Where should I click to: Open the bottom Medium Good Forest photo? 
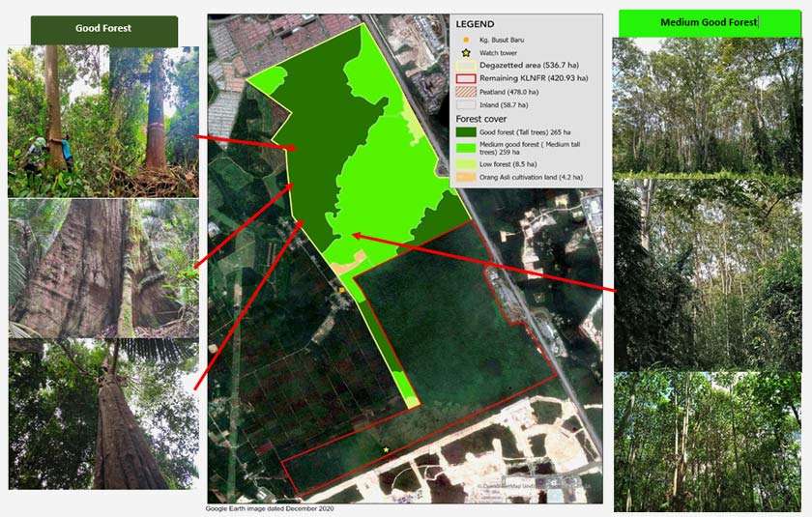708,442
